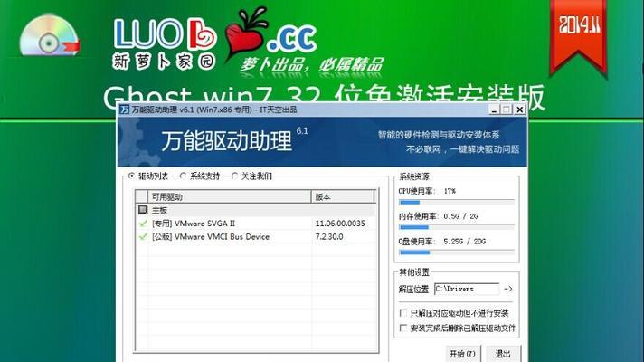Screen dimensions: 644x362
Task: Minimize the 万能驱动助理 window
Action: (x=494, y=110)
